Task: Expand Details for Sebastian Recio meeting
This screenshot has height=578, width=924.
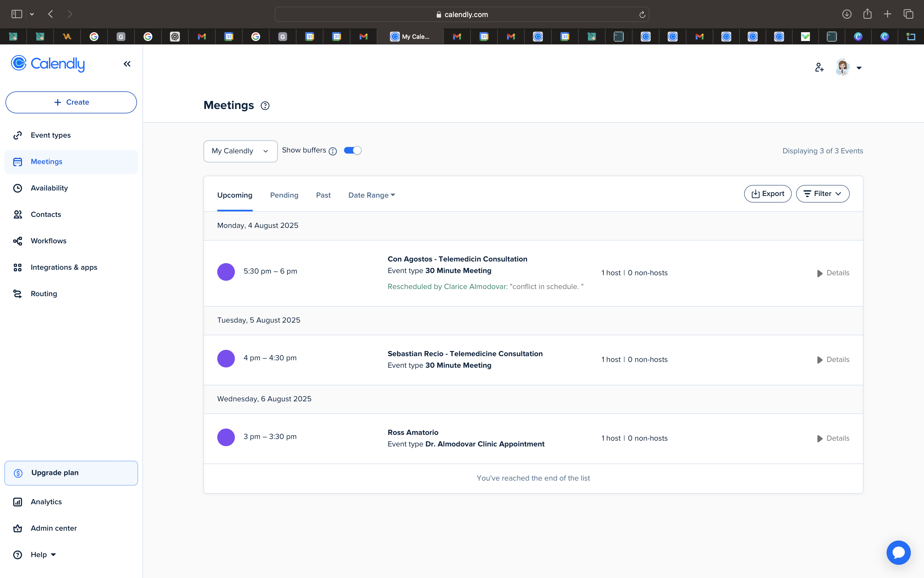Action: (833, 360)
